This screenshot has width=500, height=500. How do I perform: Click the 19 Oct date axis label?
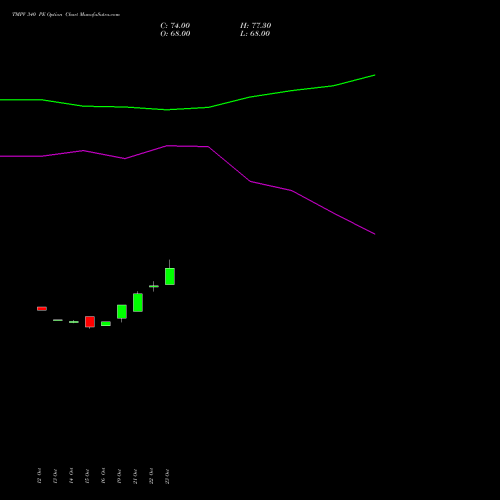click(119, 476)
